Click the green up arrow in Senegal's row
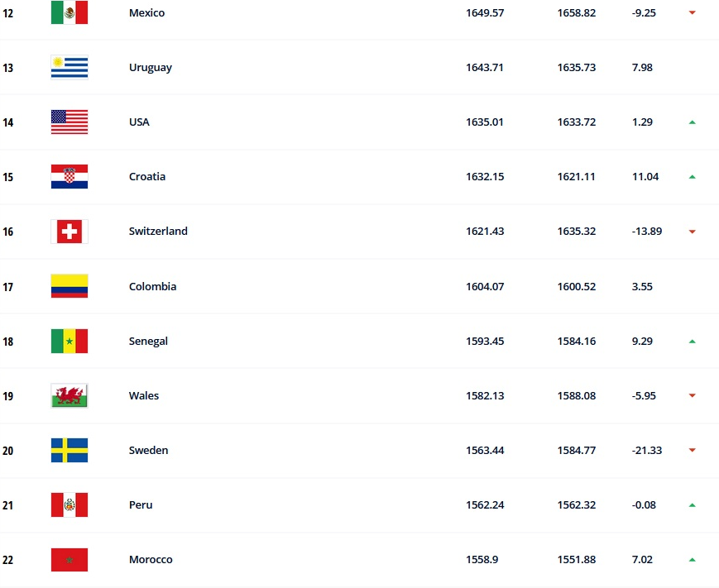The height and width of the screenshot is (588, 719). 692,341
